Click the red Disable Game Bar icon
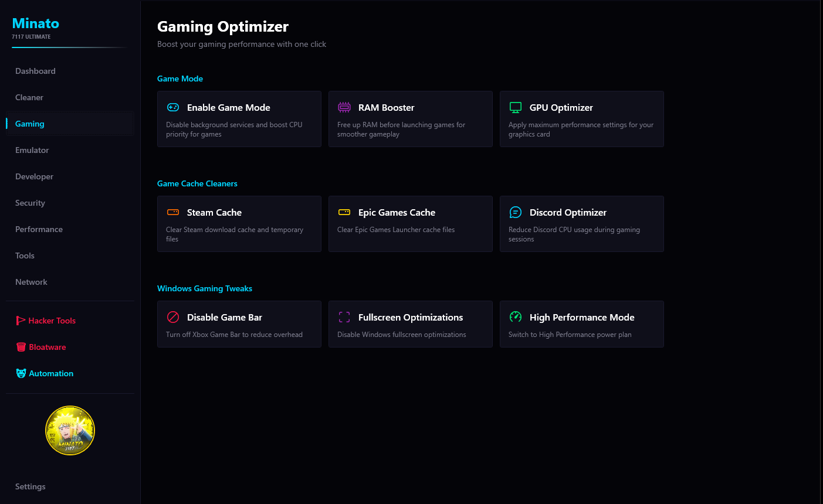This screenshot has width=823, height=504. 173,317
